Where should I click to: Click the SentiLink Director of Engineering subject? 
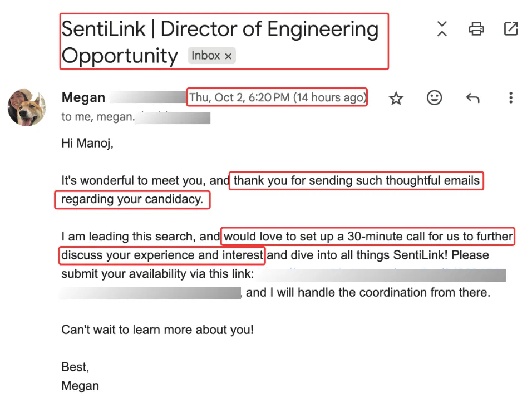[220, 30]
